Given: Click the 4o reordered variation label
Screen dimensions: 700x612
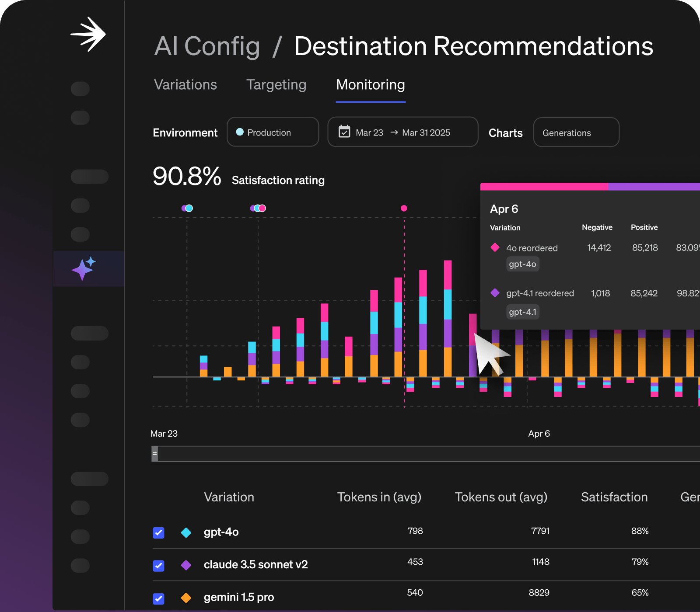Looking at the screenshot, I should (532, 248).
